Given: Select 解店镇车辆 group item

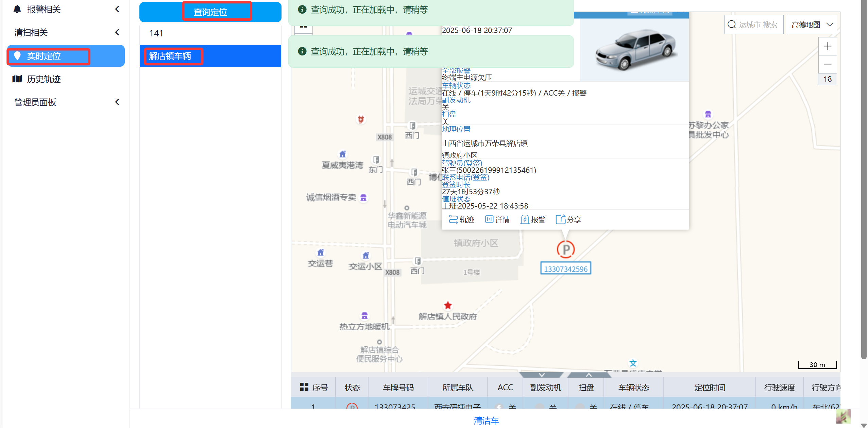Looking at the screenshot, I should coord(170,56).
